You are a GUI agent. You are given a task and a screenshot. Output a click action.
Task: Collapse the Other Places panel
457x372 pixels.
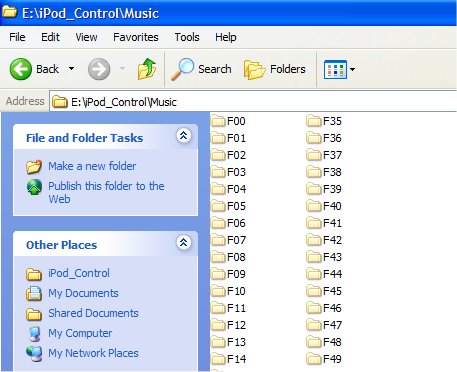184,242
